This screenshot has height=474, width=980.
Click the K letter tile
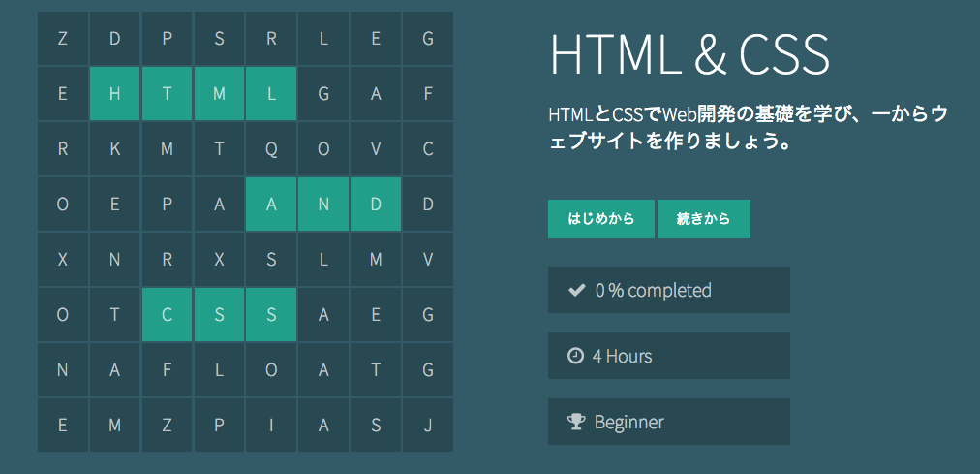115,149
